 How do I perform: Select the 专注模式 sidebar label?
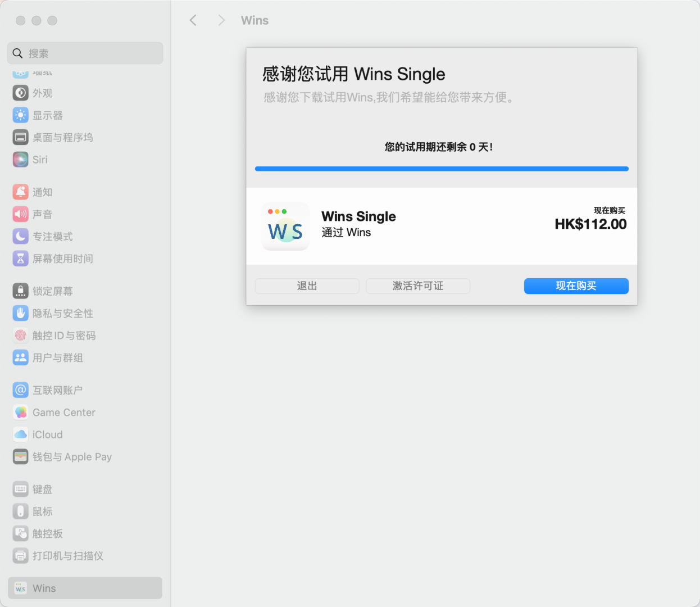click(x=53, y=237)
